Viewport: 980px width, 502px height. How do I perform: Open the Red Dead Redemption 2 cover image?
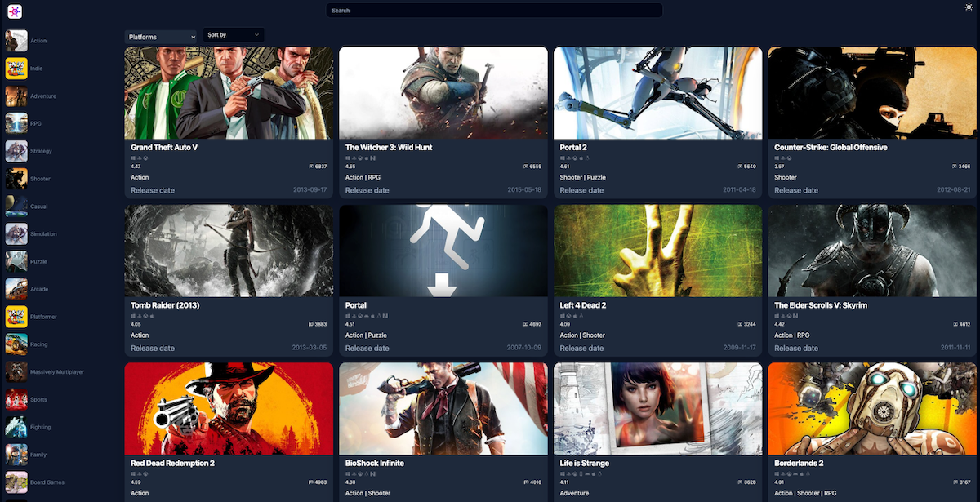229,408
